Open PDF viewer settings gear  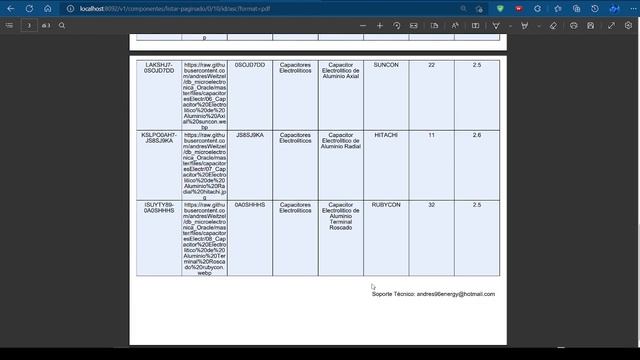tap(628, 25)
